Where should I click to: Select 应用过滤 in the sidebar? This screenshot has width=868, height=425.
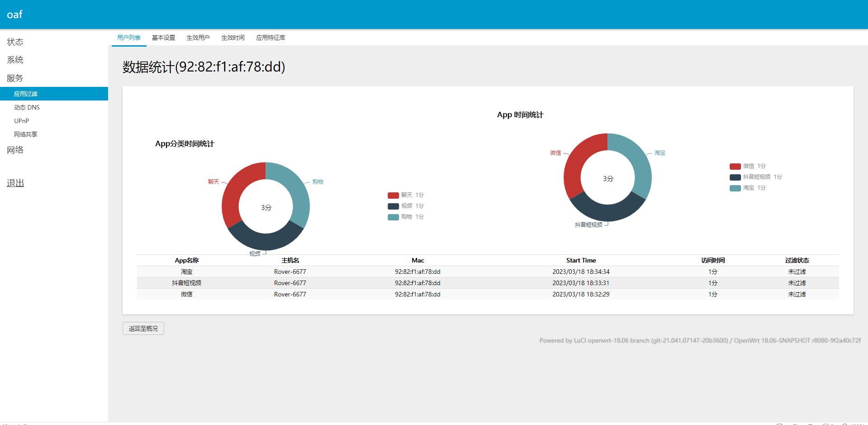click(x=54, y=94)
